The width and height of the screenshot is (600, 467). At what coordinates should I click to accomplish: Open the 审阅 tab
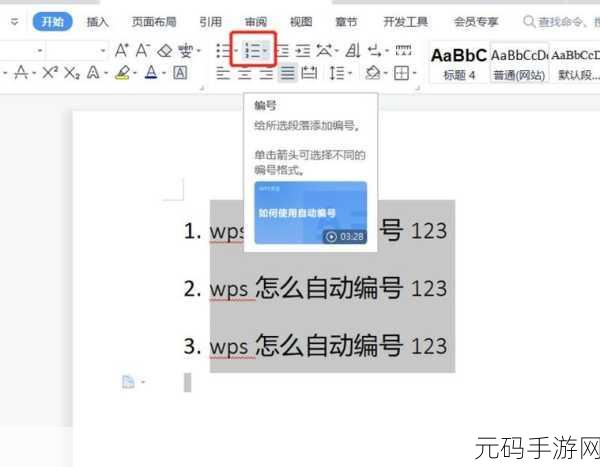pos(256,22)
